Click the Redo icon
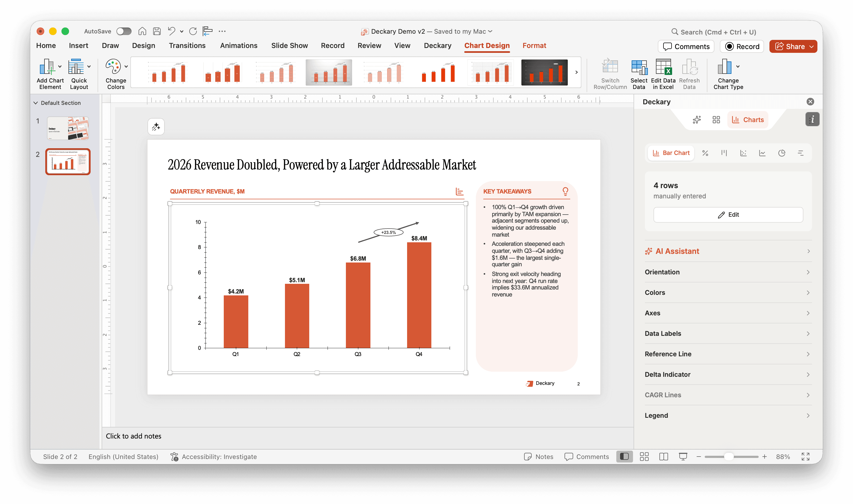 [x=193, y=31]
